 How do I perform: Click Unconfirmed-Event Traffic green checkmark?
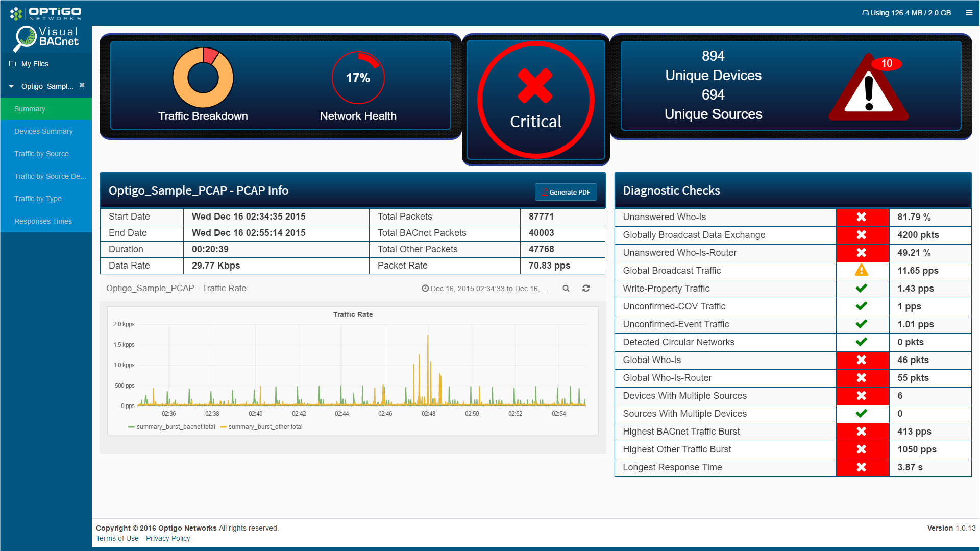862,324
